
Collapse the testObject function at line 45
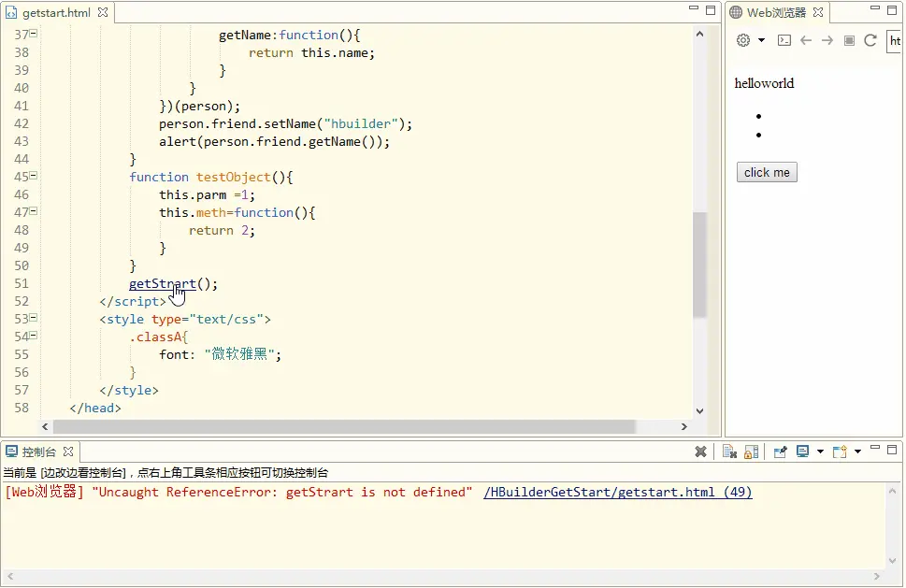point(34,176)
